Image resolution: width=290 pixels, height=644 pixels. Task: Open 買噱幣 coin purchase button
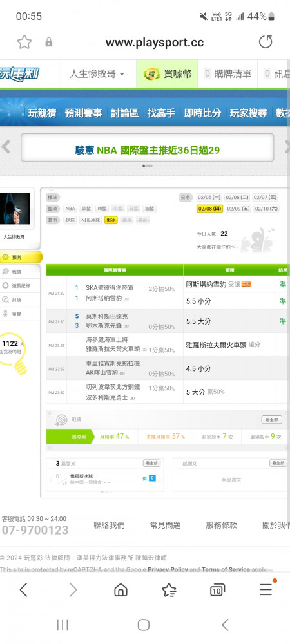click(167, 74)
